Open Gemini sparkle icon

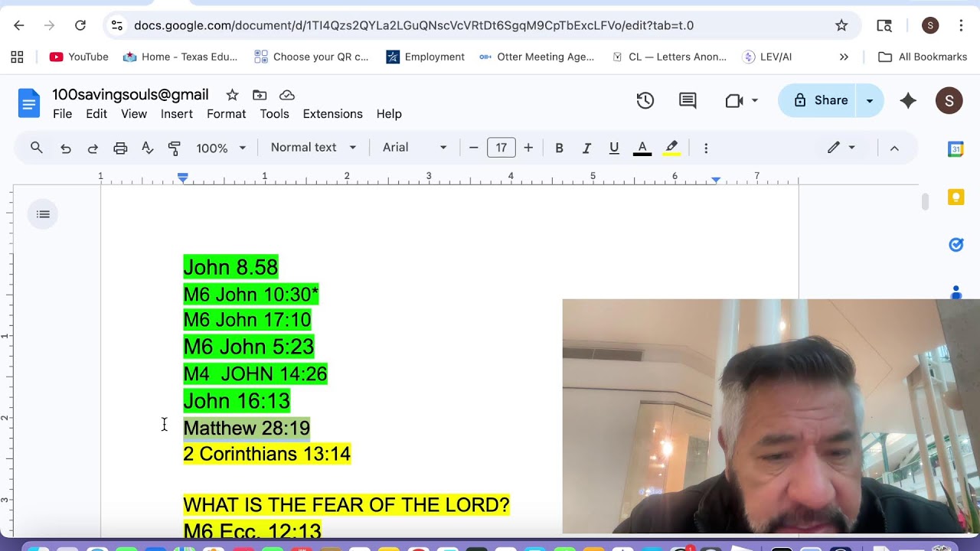908,100
